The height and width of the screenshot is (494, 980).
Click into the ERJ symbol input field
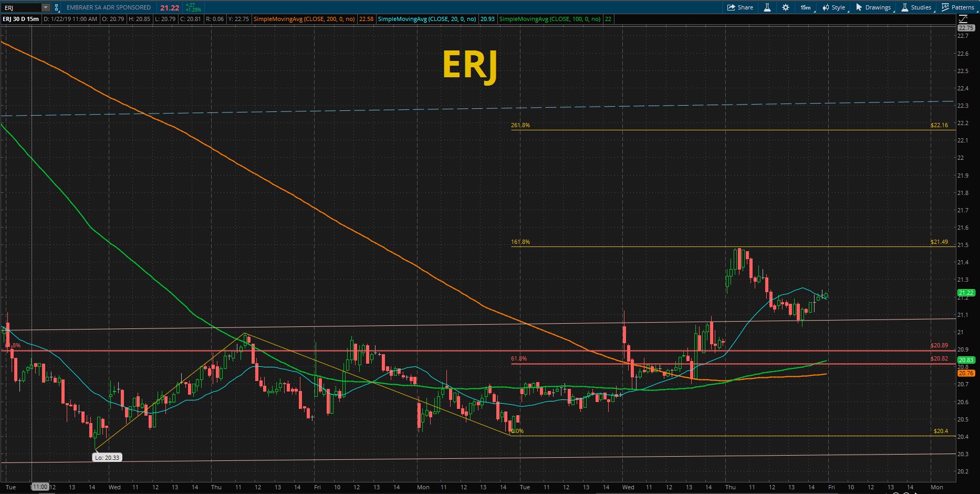(21, 7)
